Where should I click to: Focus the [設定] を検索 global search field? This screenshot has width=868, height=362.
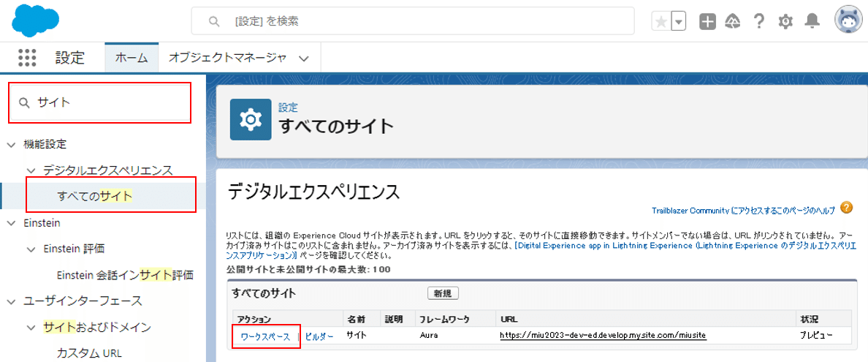[x=412, y=21]
